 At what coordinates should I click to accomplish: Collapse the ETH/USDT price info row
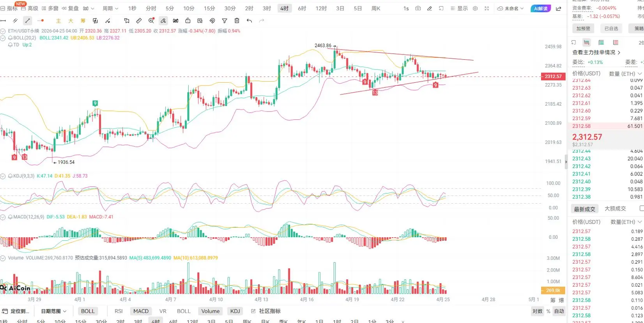tap(3, 31)
